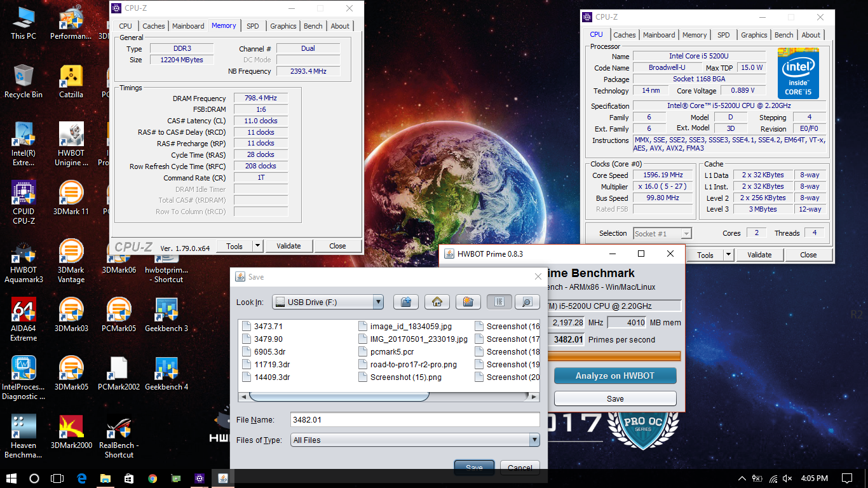Select the Geekbench 4 desktop icon

click(x=166, y=374)
